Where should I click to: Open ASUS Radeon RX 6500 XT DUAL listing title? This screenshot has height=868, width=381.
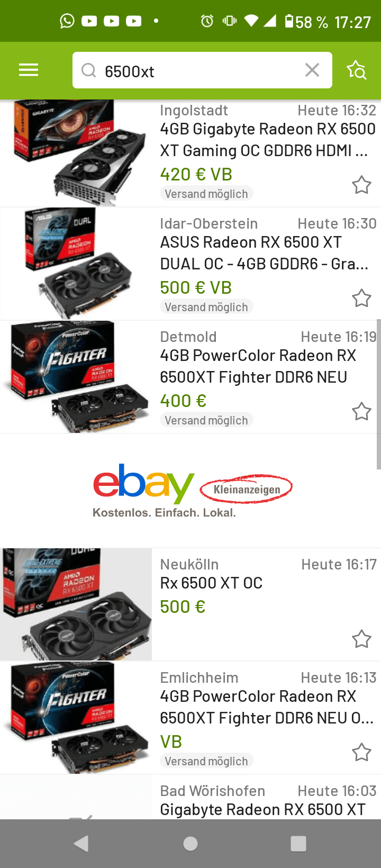click(265, 253)
